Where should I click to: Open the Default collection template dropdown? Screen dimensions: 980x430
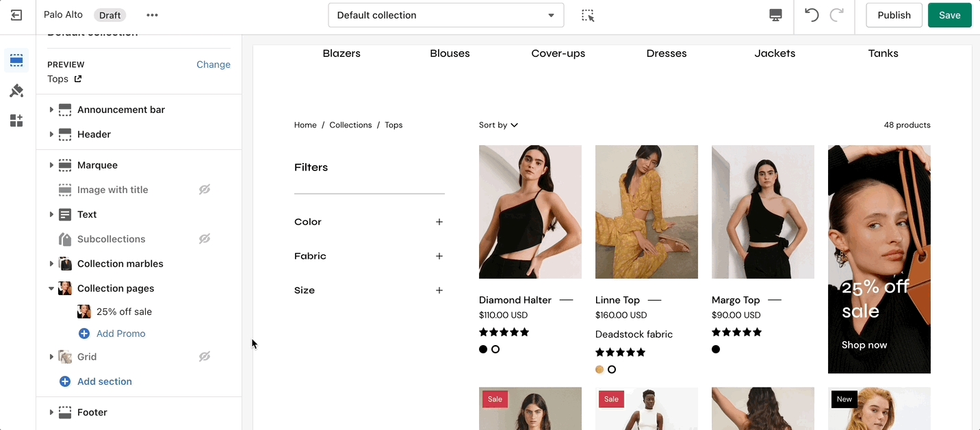[446, 15]
